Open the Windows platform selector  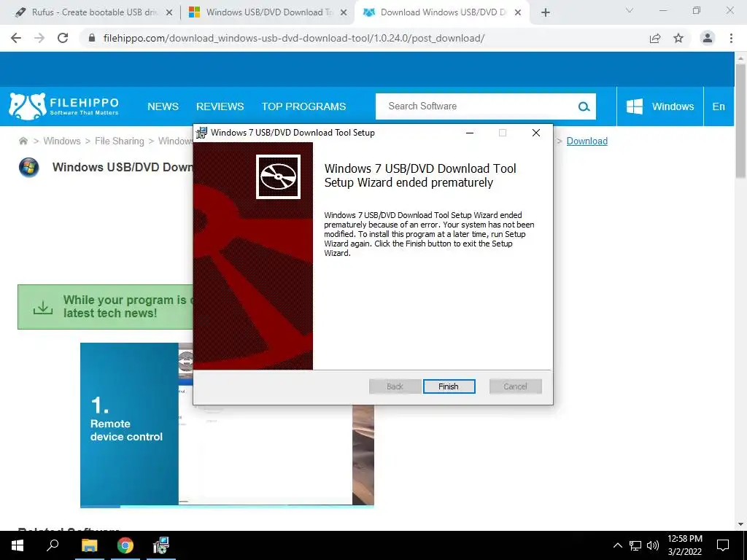(660, 106)
